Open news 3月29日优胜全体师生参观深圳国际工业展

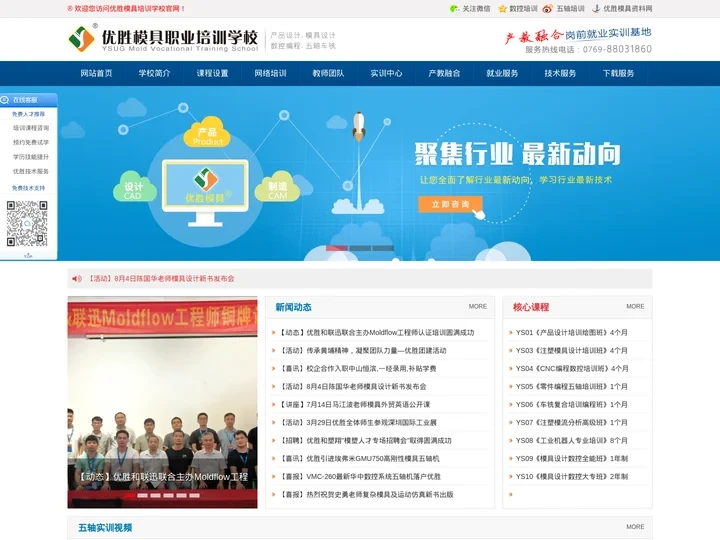tap(358, 422)
